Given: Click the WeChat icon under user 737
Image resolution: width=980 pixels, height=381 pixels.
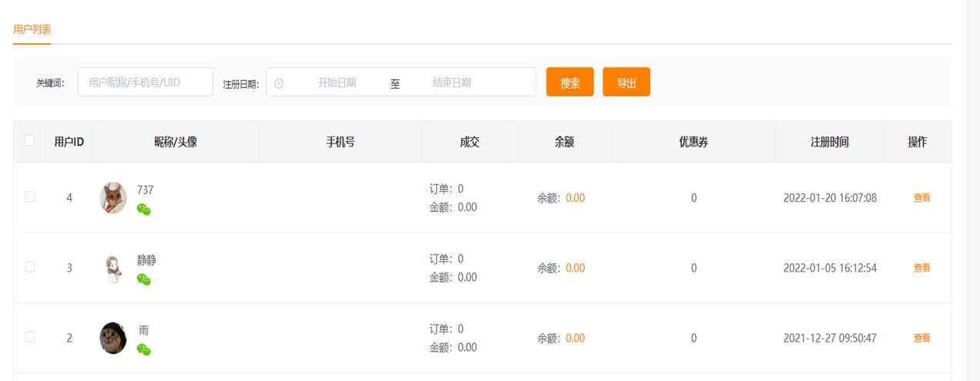Looking at the screenshot, I should pyautogui.click(x=143, y=210).
